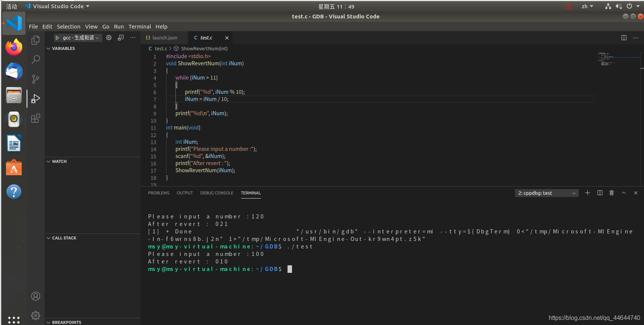Image resolution: width=644 pixels, height=325 pixels.
Task: Open the Visual Studio Code app menu
Action: pyautogui.click(x=57, y=6)
